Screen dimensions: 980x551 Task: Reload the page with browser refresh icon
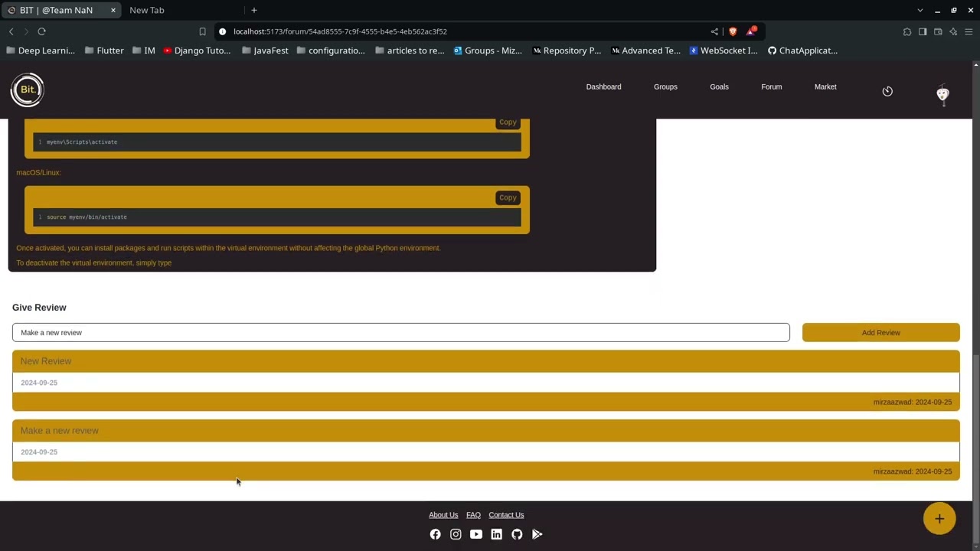(x=41, y=31)
